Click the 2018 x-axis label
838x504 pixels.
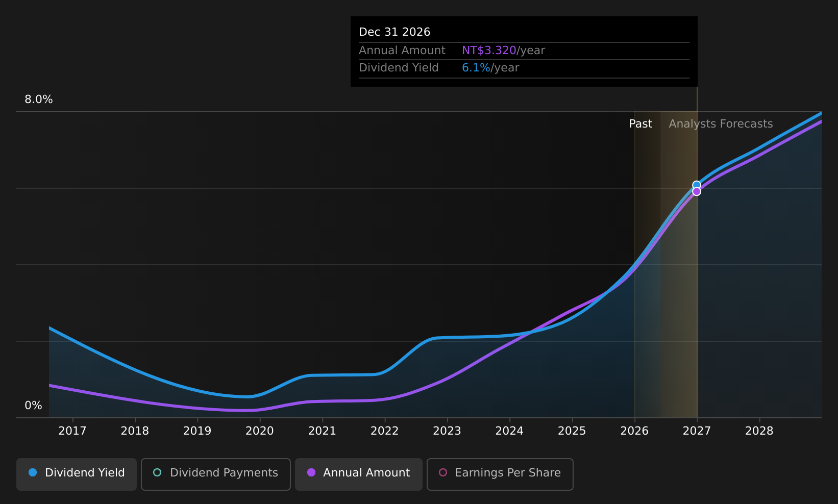click(x=135, y=431)
